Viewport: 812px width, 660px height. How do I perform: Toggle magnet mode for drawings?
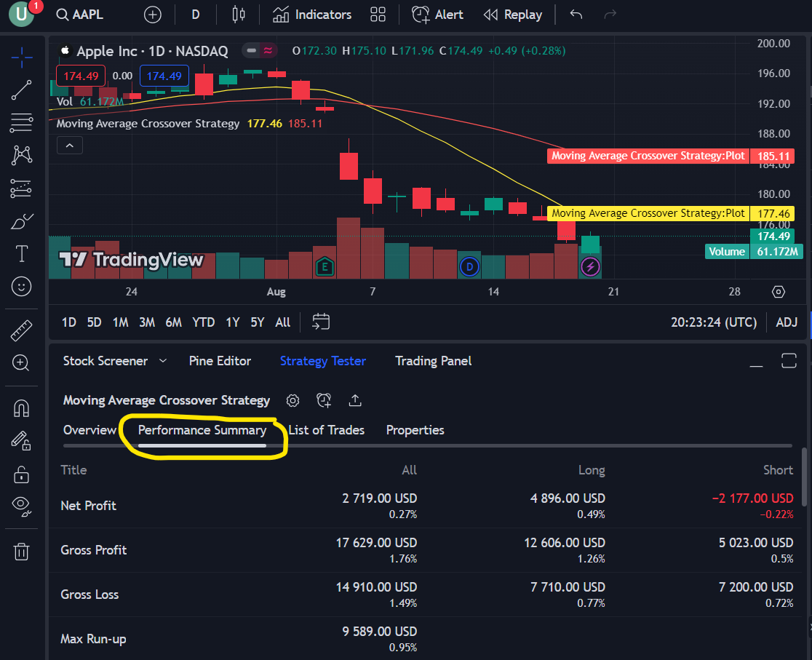point(21,409)
